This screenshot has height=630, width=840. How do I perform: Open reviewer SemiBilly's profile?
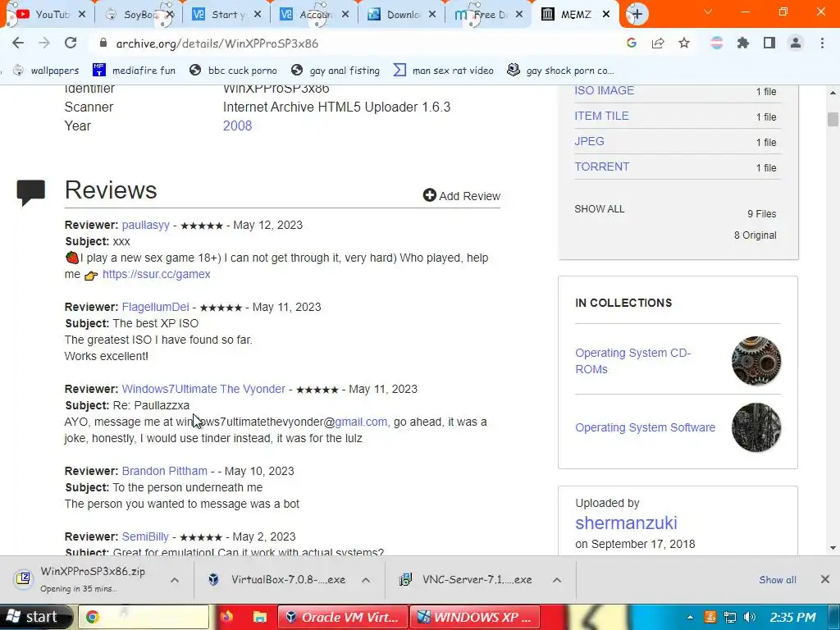click(x=145, y=536)
